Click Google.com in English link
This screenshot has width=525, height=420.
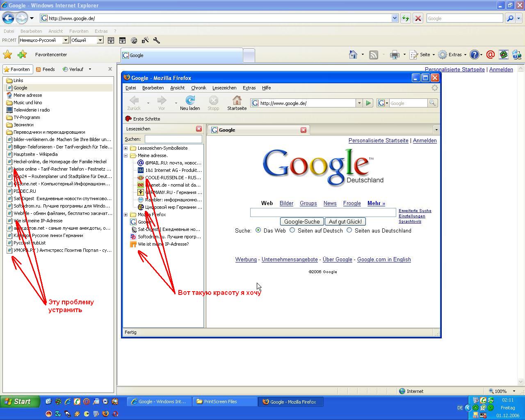(384, 259)
